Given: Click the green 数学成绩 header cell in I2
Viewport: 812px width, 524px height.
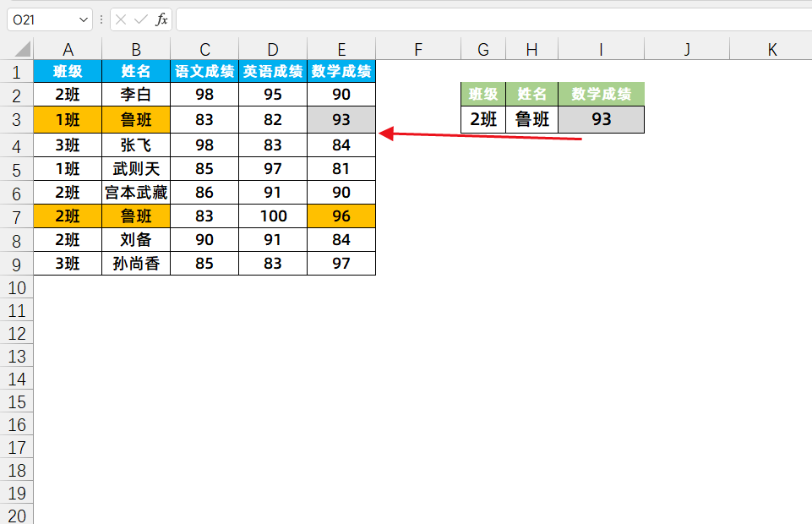Looking at the screenshot, I should [x=601, y=94].
